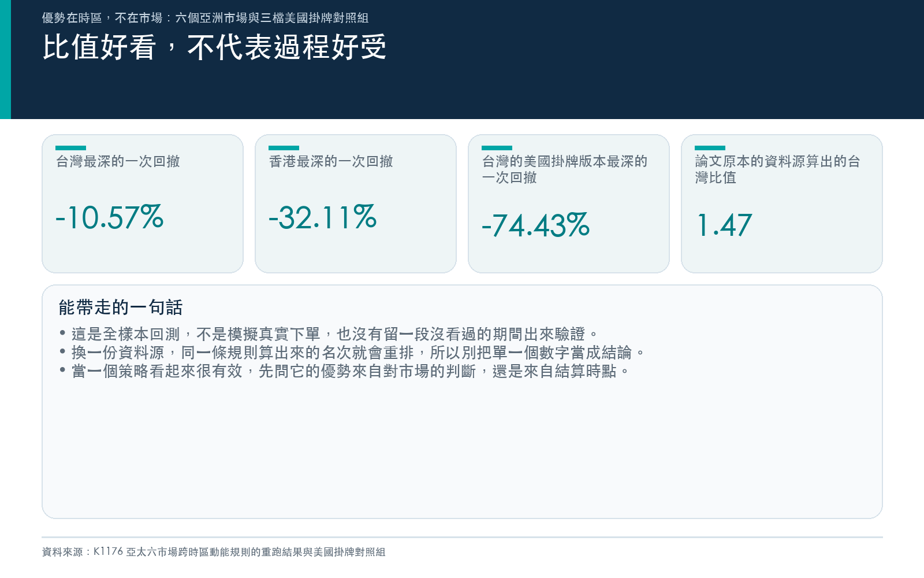Click the label 台灣的美國掛牌版本最深的一次回撤
The image size is (924, 578).
(565, 169)
